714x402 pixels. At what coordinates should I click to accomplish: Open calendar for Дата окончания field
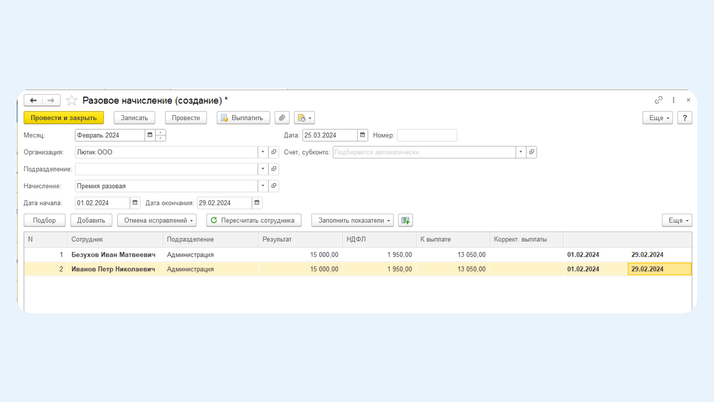257,203
